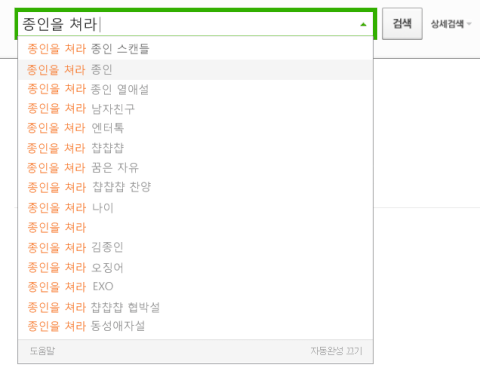Choose the plain 종인을 쳐라 suggestion
Viewport: 480px width, 383px height.
(x=195, y=228)
